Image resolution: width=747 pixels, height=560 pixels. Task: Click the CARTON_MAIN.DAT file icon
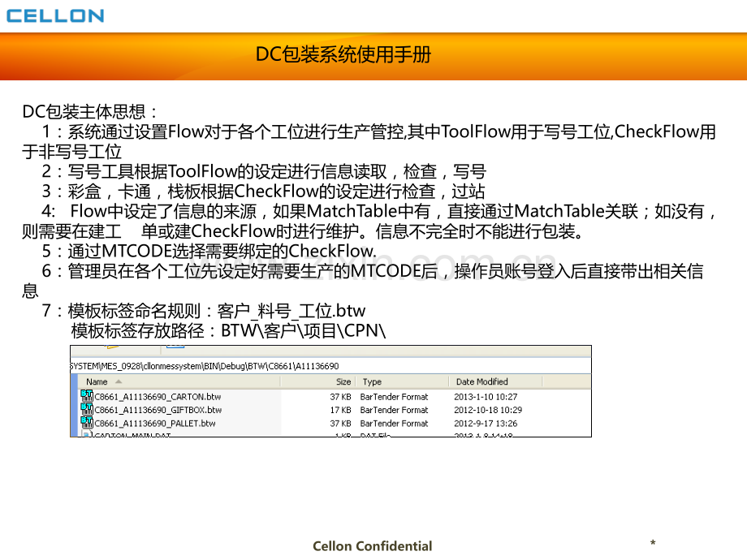[87, 434]
